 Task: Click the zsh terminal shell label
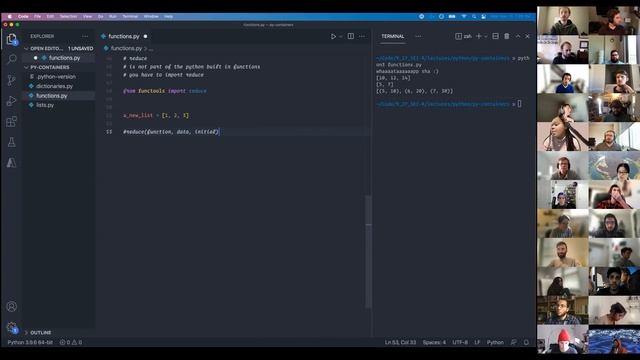(464, 36)
